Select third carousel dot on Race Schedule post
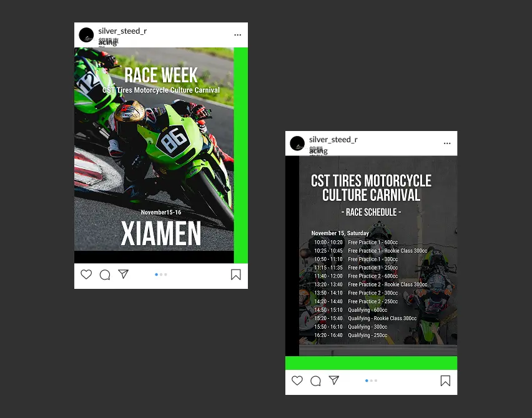 (376, 381)
